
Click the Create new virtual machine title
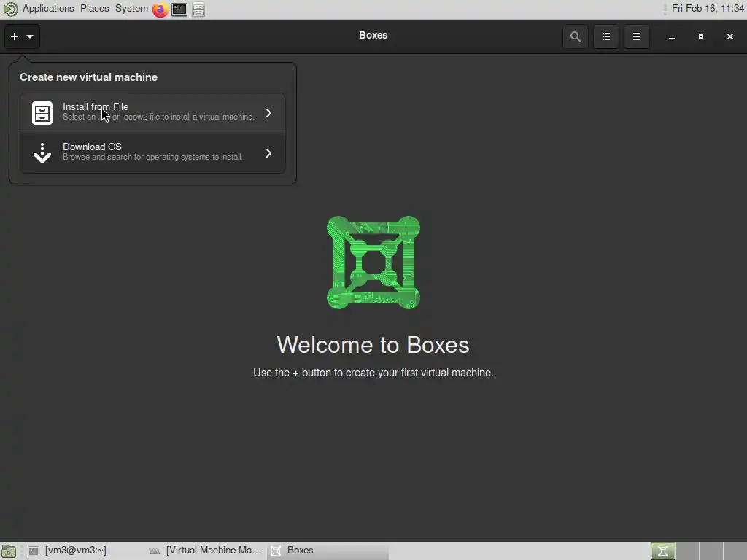click(88, 77)
